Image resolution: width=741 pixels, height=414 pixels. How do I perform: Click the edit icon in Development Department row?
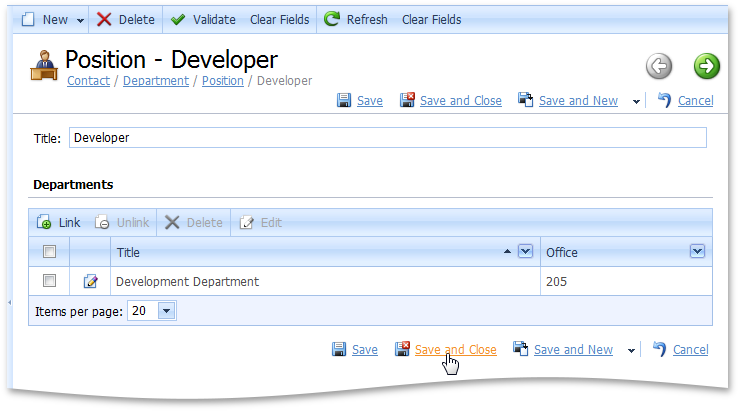(90, 281)
